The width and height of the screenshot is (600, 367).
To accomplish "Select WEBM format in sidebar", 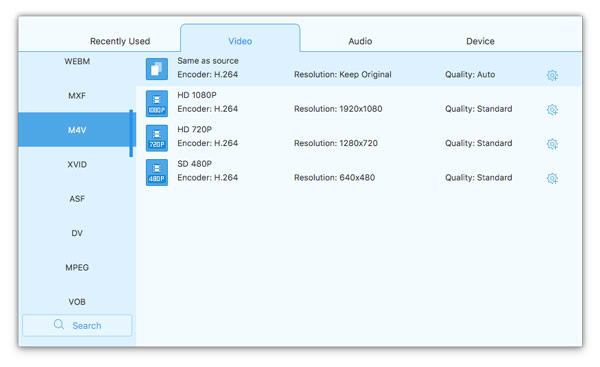I will [x=77, y=61].
